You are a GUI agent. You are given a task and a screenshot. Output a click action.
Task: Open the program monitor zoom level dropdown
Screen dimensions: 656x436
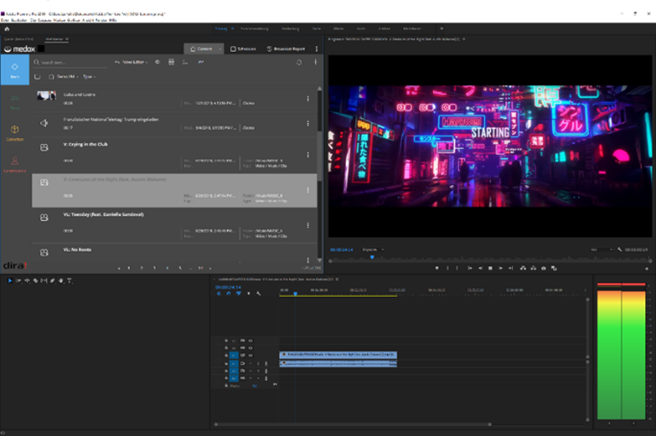click(x=373, y=249)
